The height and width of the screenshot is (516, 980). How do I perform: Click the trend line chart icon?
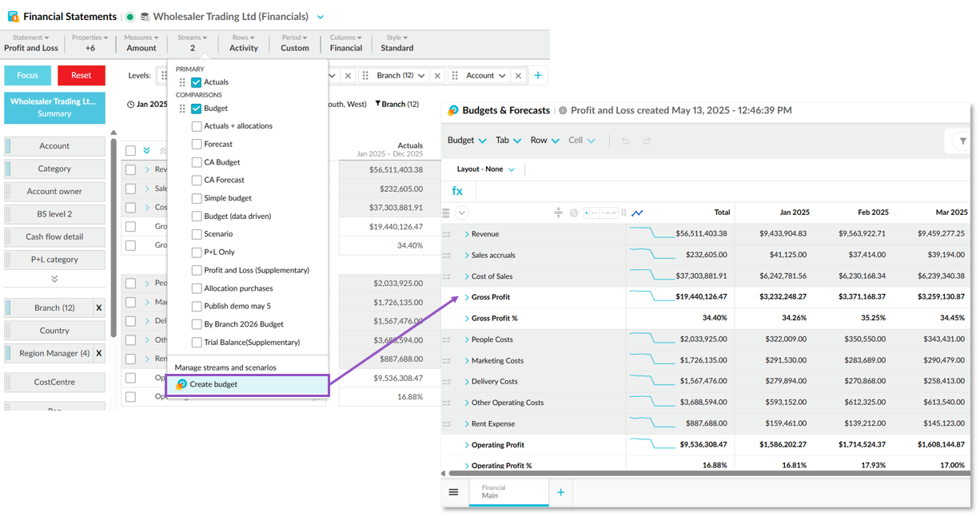click(x=637, y=212)
